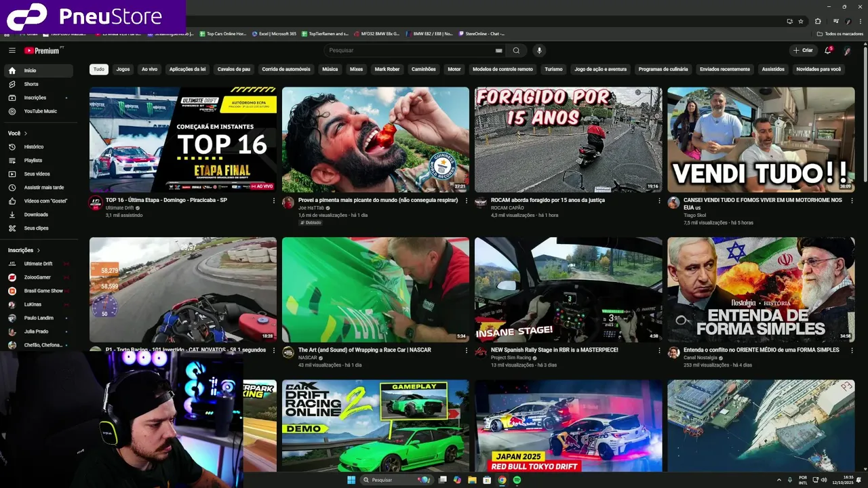The height and width of the screenshot is (488, 868).
Task: Open taskbar volume control
Action: [x=824, y=480]
